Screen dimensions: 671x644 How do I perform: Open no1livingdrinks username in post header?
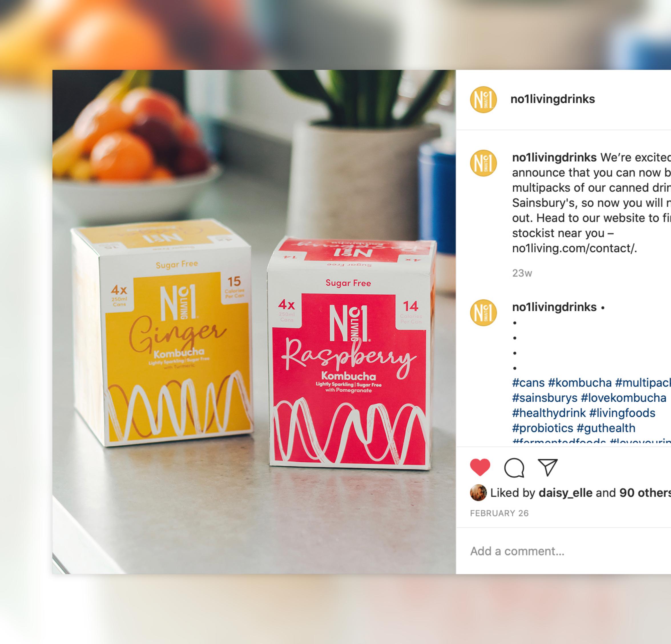(553, 99)
